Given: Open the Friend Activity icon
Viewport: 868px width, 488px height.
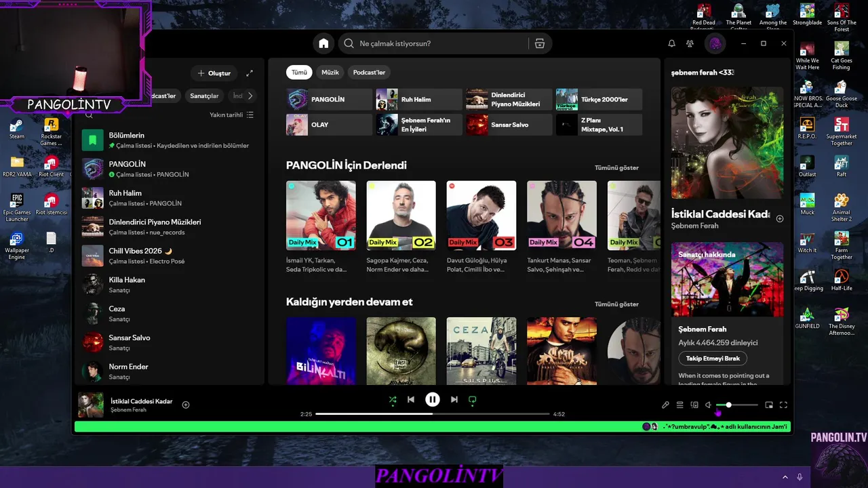Looking at the screenshot, I should 690,43.
